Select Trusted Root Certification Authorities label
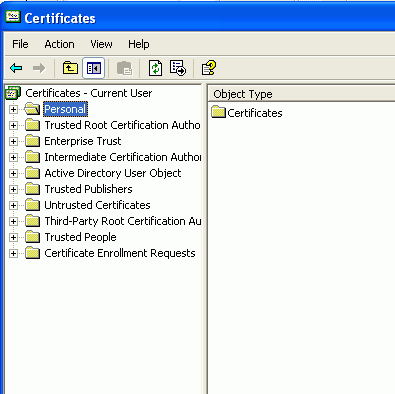395x394 pixels. [x=123, y=125]
